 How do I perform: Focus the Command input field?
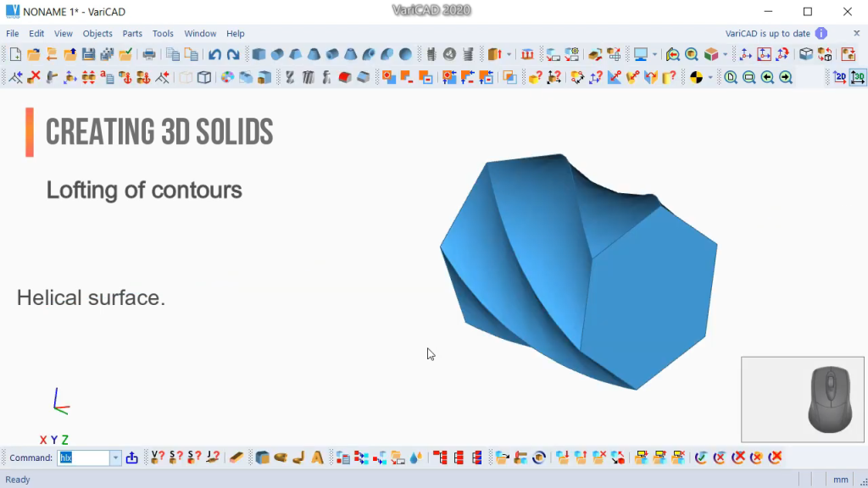(x=84, y=457)
